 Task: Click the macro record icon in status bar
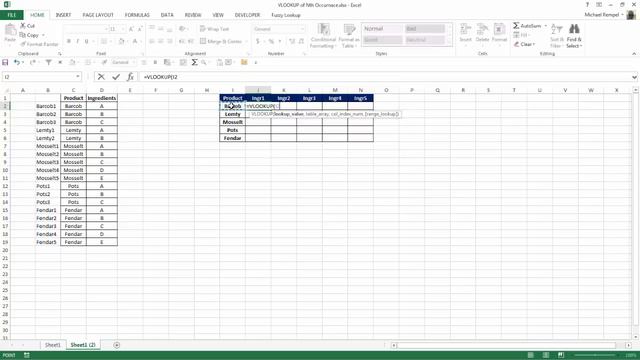[x=27, y=355]
